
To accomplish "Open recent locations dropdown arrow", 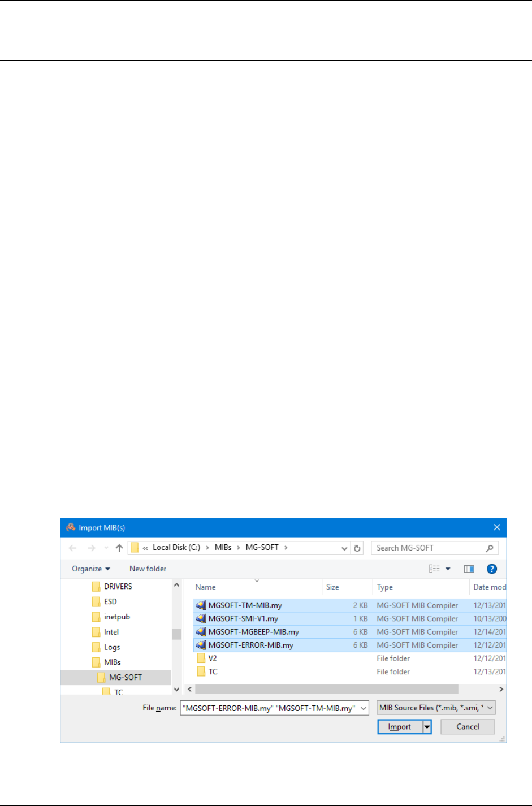I will (x=106, y=548).
